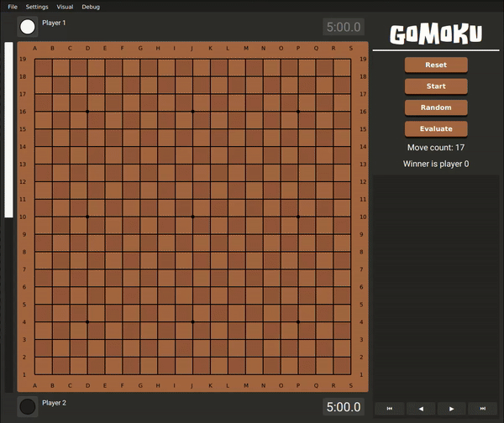Jump to the first move

pyautogui.click(x=389, y=408)
